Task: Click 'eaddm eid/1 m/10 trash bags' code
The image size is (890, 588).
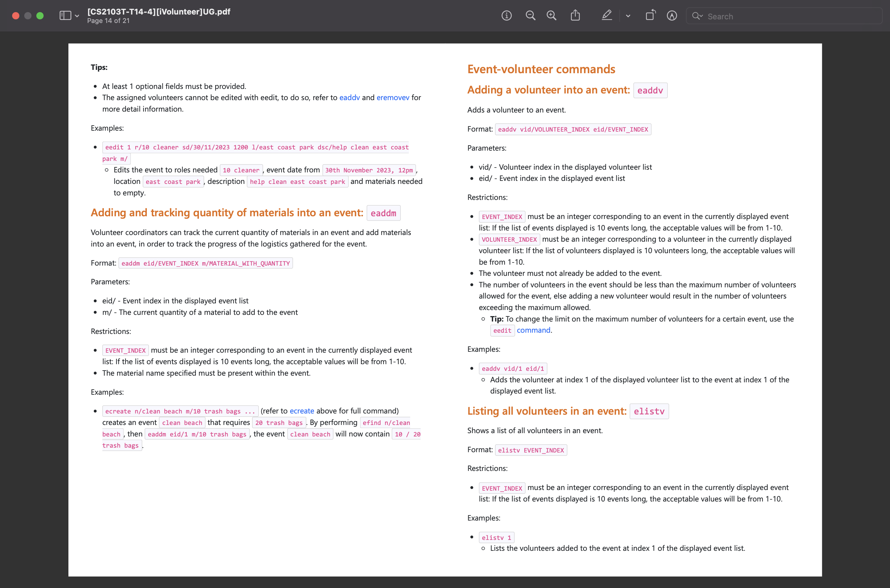Action: point(197,434)
